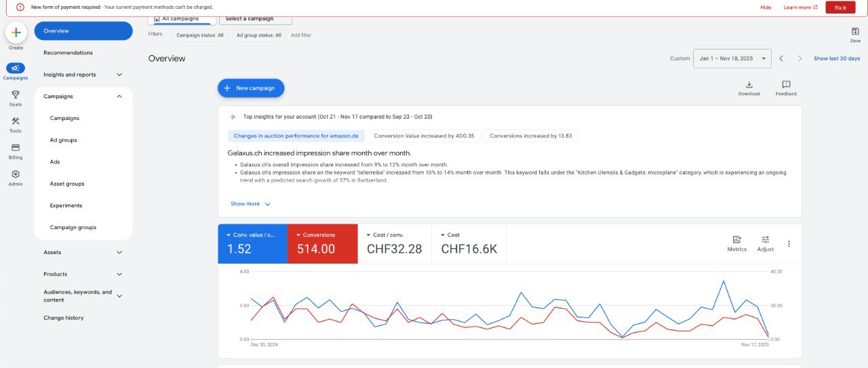Collapse the Campaigns section
The image size is (868, 368).
(x=119, y=96)
